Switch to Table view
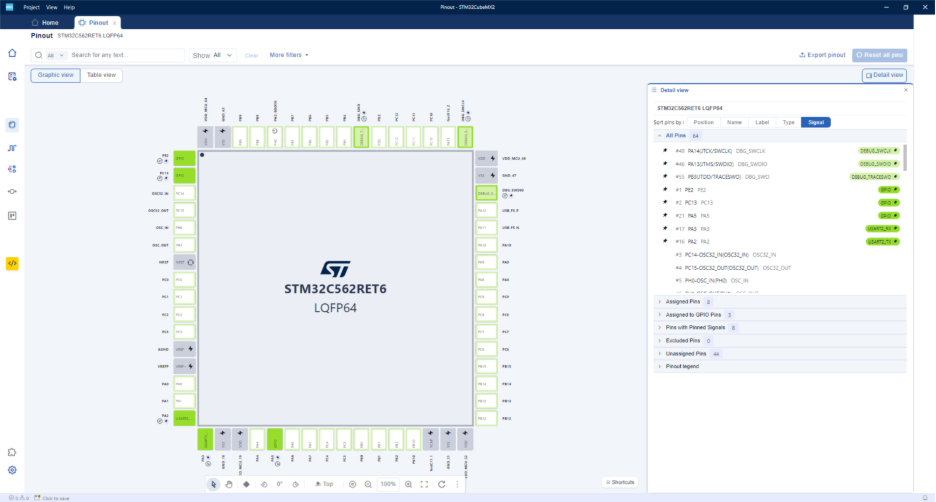The image size is (936, 502). [x=101, y=75]
